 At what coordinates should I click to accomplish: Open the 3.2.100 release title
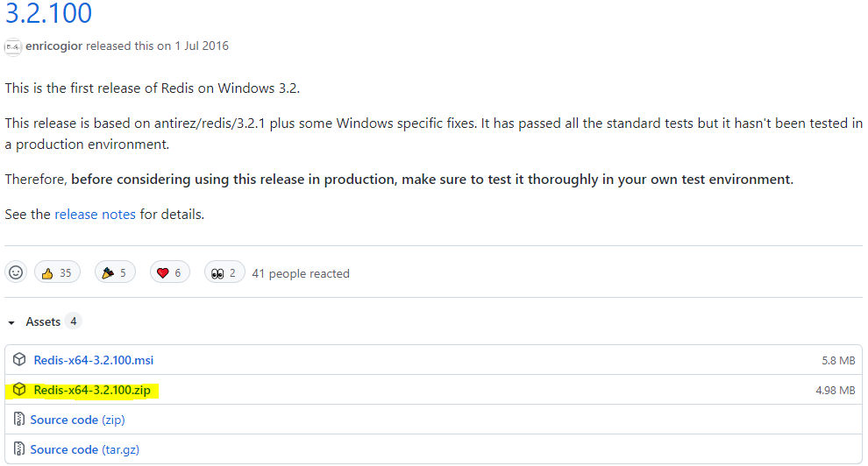pyautogui.click(x=48, y=13)
